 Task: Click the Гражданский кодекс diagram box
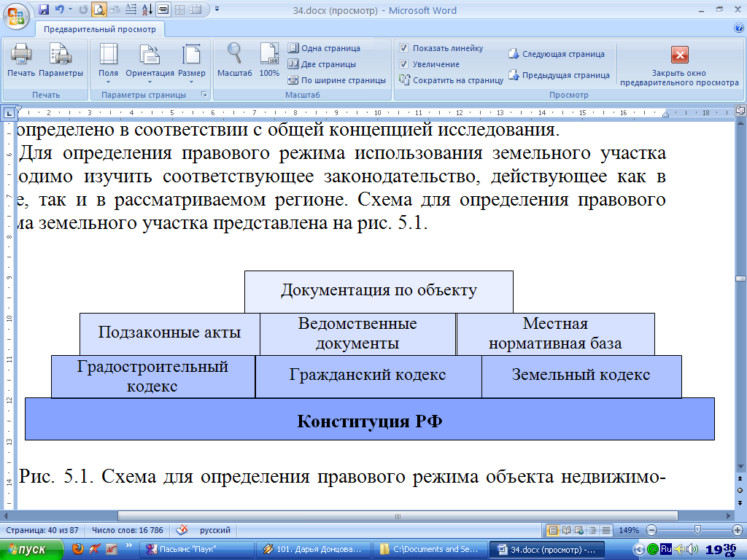[x=368, y=377]
